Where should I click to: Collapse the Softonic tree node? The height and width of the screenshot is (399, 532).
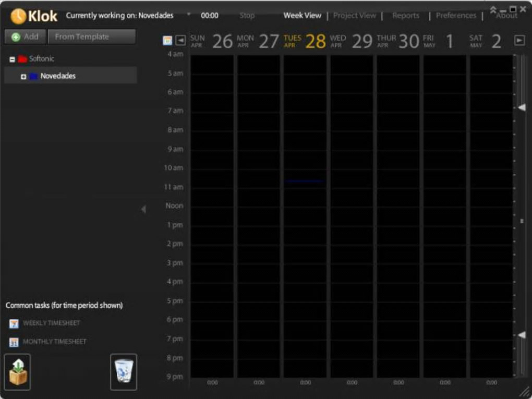pos(12,59)
